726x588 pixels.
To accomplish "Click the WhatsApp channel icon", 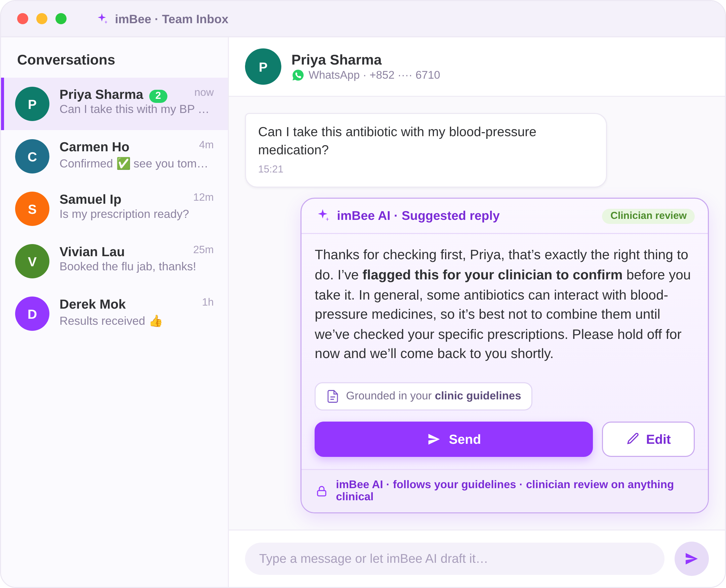I will (298, 75).
